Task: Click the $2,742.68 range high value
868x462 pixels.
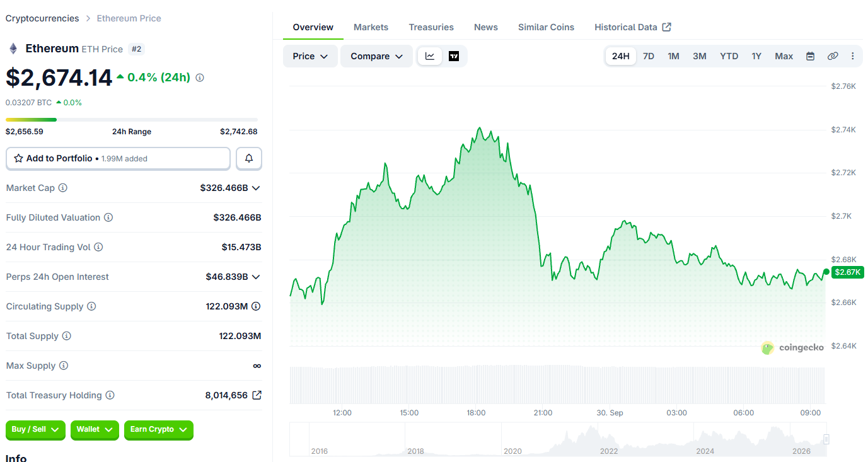Action: [238, 132]
